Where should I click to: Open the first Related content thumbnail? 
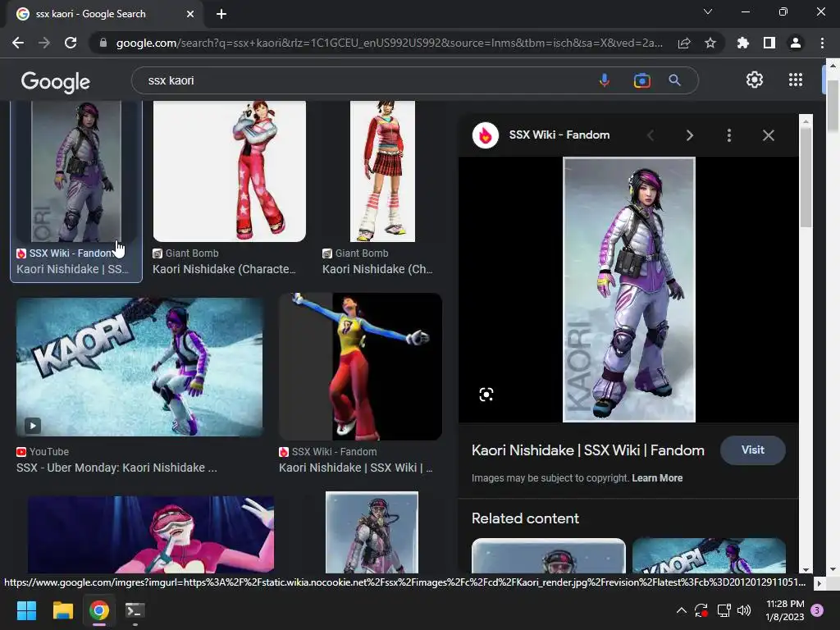[x=548, y=555]
